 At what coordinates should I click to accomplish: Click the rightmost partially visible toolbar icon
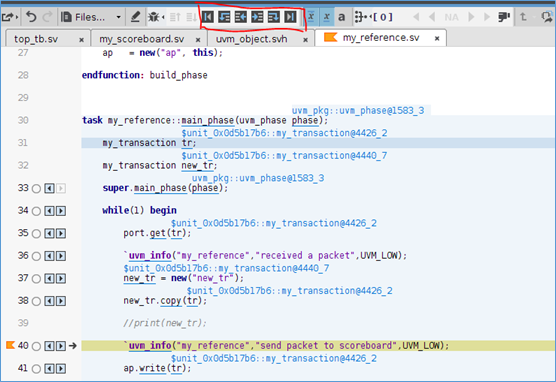click(547, 17)
